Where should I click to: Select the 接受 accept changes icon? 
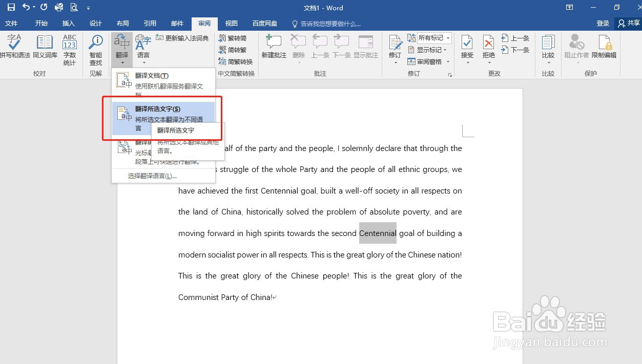point(467,49)
